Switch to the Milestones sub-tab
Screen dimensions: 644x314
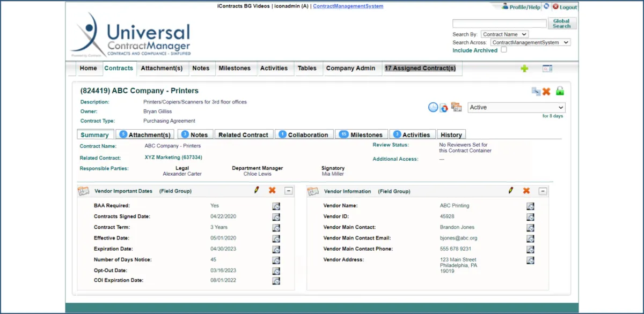361,134
